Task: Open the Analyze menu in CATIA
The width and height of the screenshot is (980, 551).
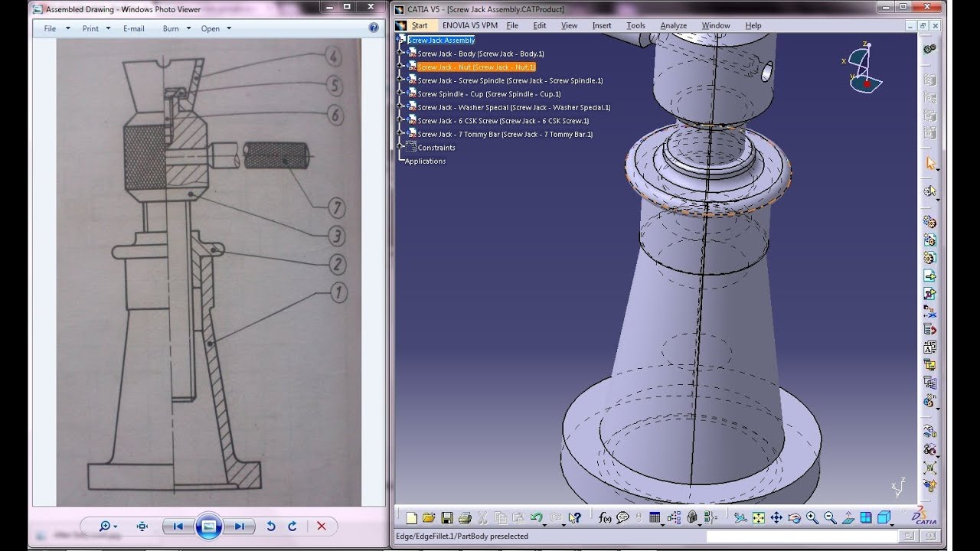Action: pos(674,25)
